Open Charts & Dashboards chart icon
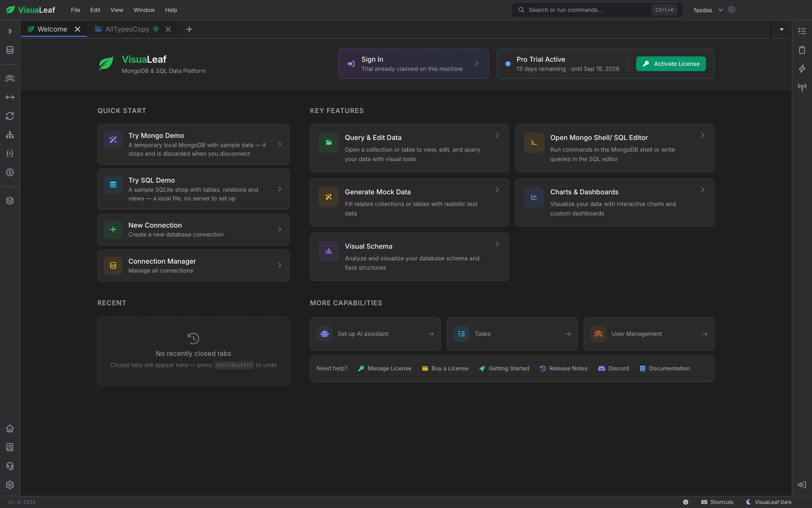Image resolution: width=812 pixels, height=508 pixels. [534, 197]
